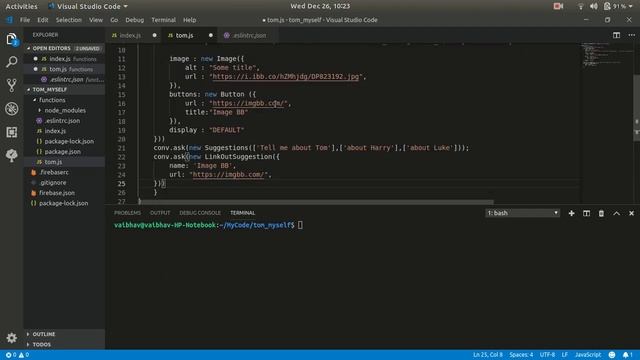Switch to the Debug Console tab
The image size is (640, 360).
pos(200,213)
